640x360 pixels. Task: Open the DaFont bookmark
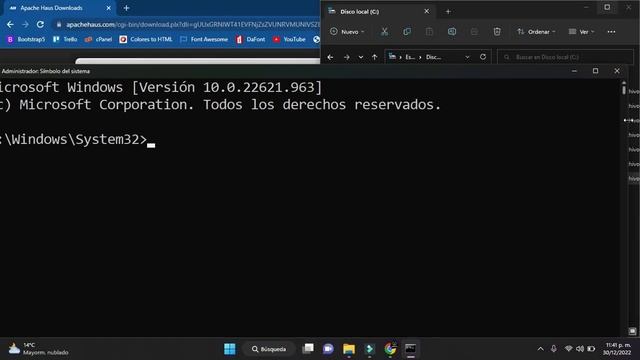[x=250, y=39]
